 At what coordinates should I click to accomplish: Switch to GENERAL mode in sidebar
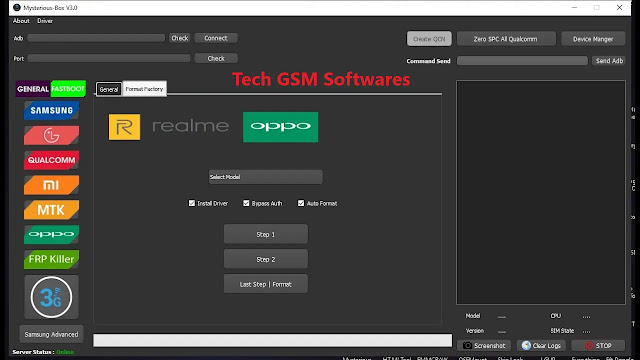pyautogui.click(x=33, y=89)
